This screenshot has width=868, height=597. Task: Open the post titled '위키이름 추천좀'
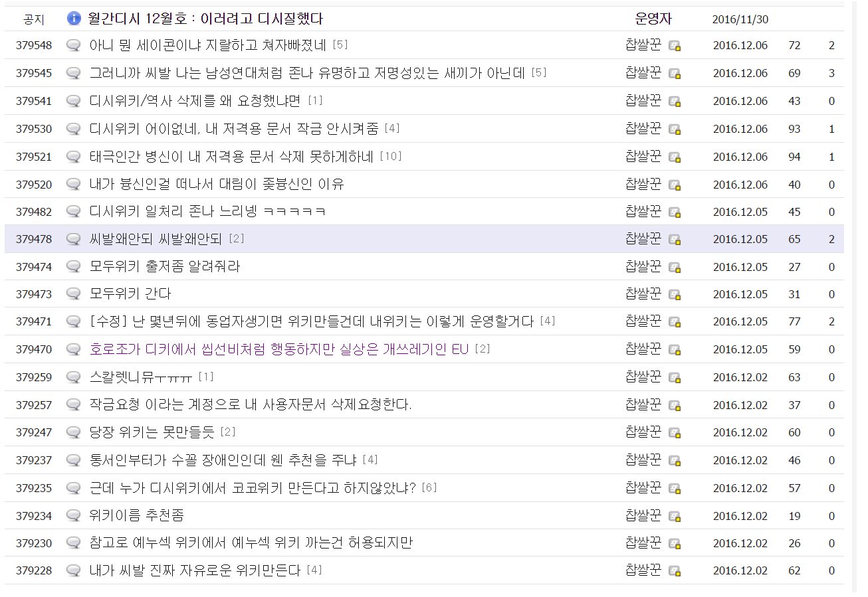click(136, 515)
